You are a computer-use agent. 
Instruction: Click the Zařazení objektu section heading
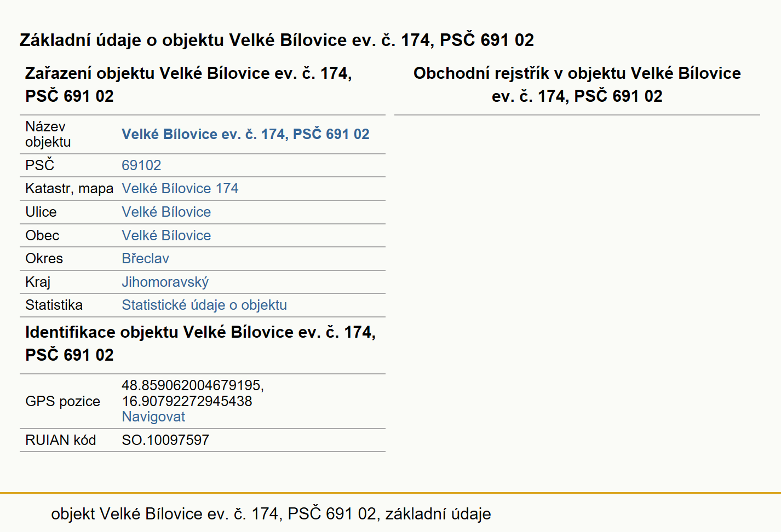pyautogui.click(x=188, y=84)
